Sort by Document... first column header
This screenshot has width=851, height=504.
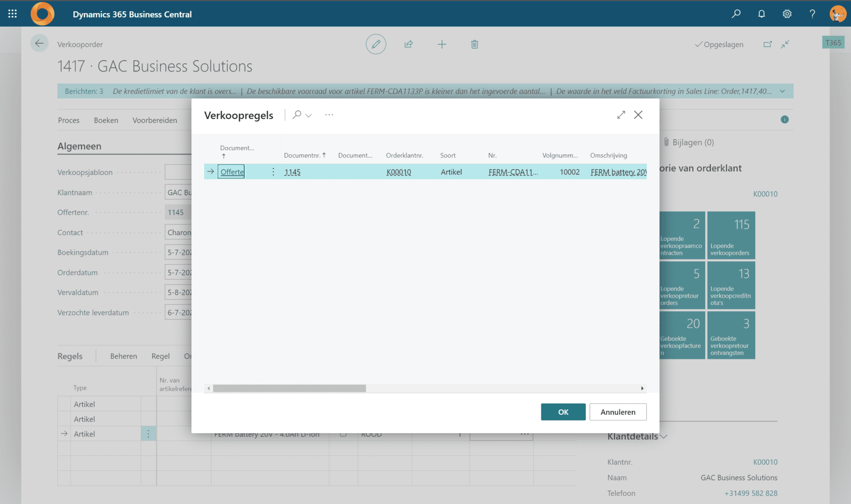pos(237,151)
